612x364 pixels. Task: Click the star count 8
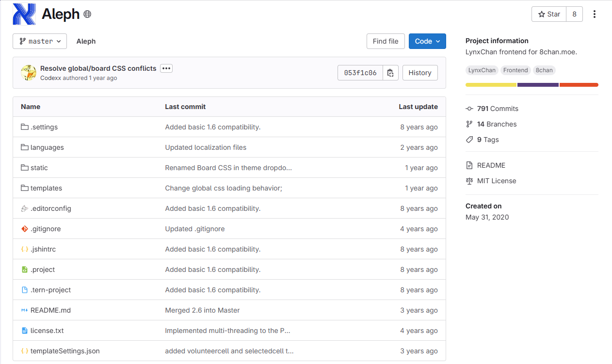(574, 14)
